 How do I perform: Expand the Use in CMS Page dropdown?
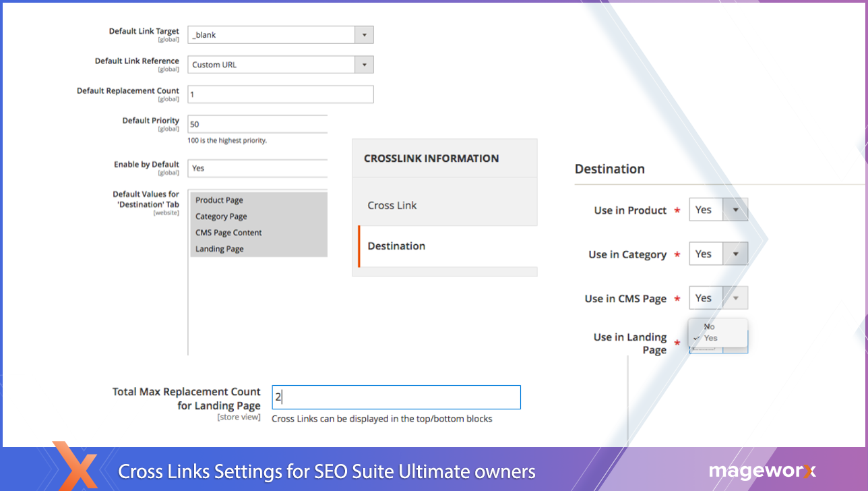tap(718, 298)
